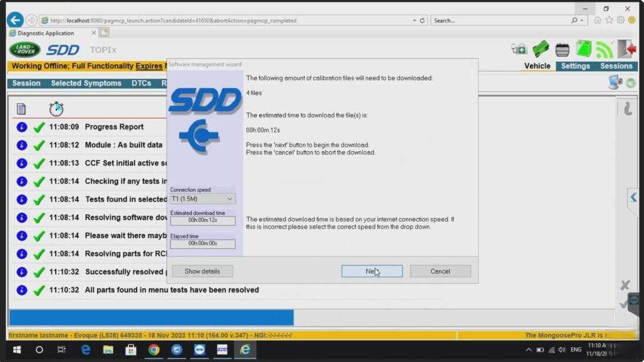Click the browser refresh icon

422,20
